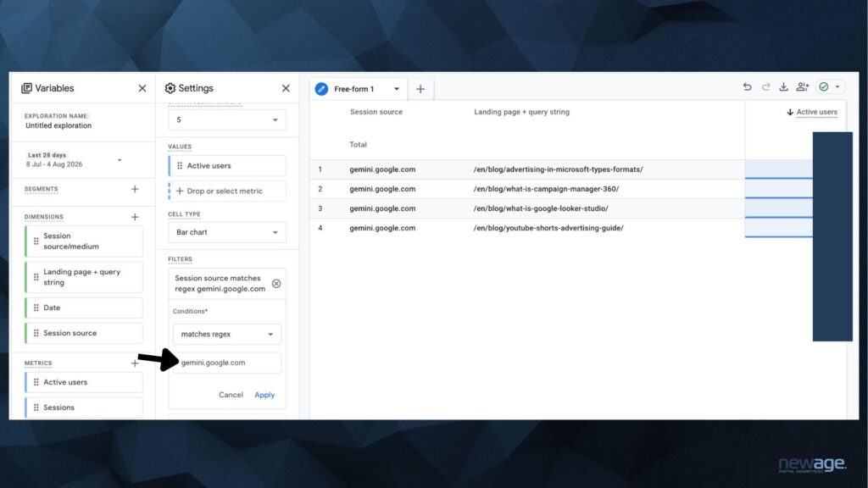Remove the Session source regex filter
The width and height of the screenshot is (868, 488).
click(x=276, y=284)
